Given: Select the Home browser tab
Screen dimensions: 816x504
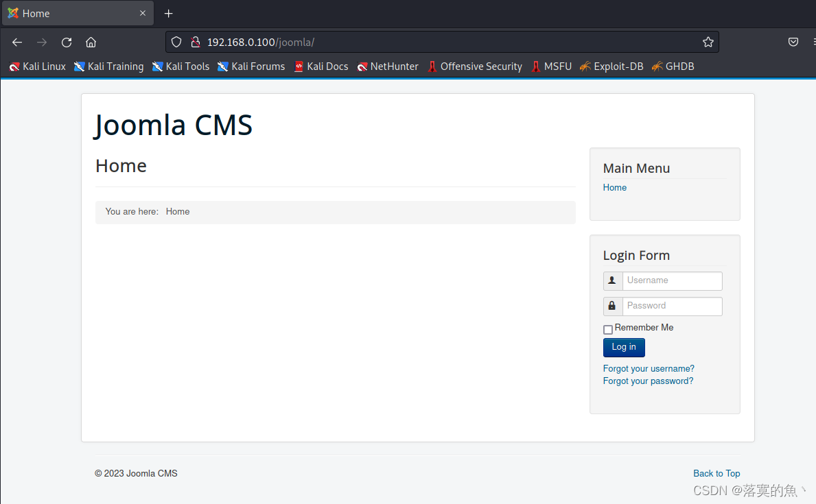Looking at the screenshot, I should (x=78, y=14).
